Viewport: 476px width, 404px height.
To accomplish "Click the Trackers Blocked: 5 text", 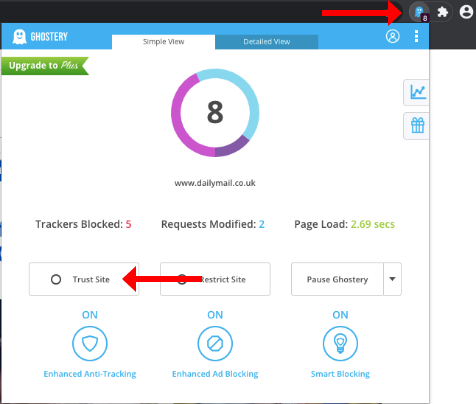I will click(83, 224).
